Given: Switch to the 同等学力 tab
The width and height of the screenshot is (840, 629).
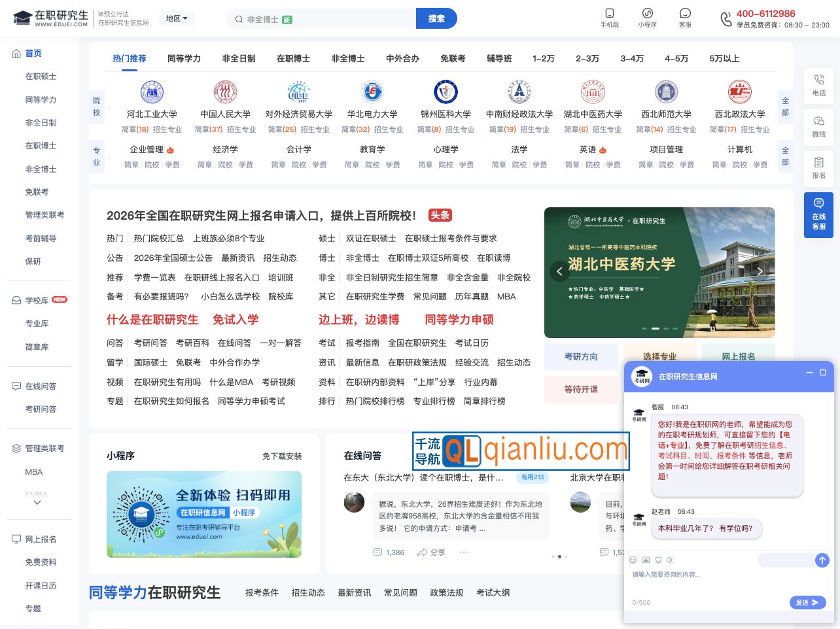Looking at the screenshot, I should coord(184,58).
